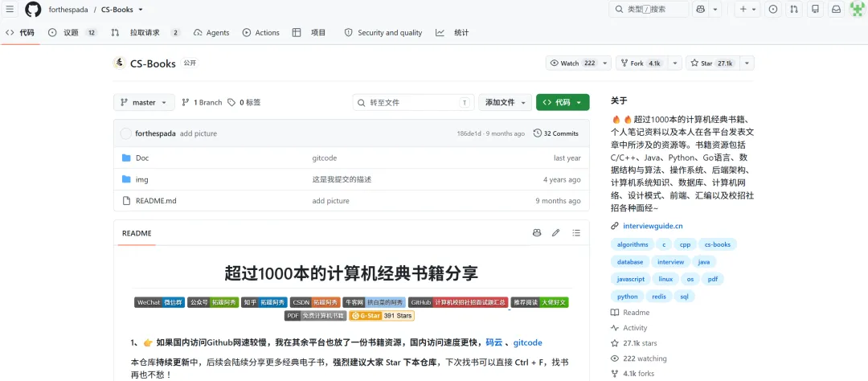
Task: Open the gitcode mirror link in README
Action: pos(527,342)
